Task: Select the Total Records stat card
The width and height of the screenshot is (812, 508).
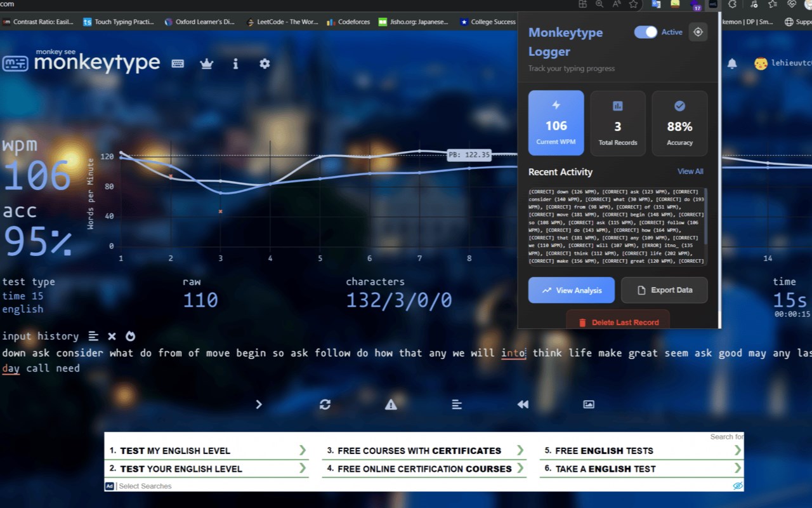Action: 618,123
